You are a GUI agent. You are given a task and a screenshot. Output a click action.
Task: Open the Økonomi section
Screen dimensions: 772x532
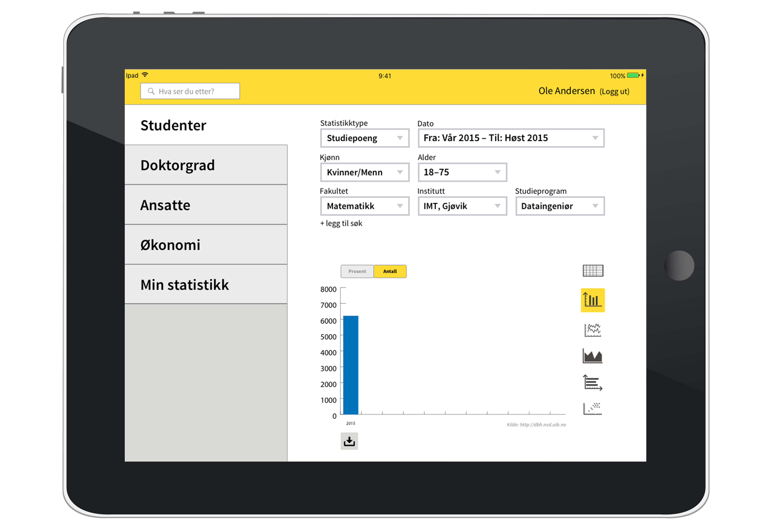point(206,245)
